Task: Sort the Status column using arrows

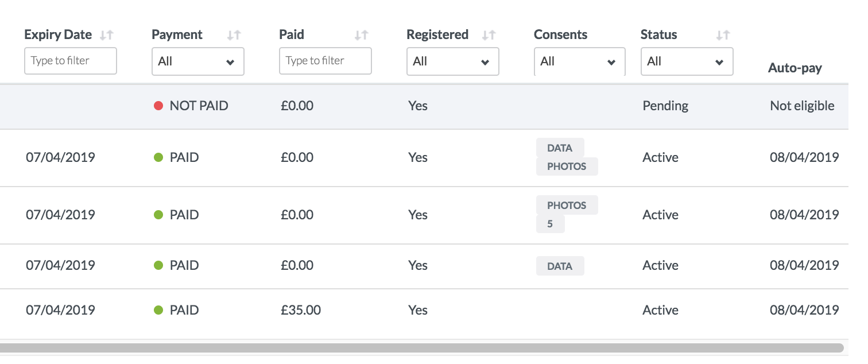Action: (x=723, y=35)
